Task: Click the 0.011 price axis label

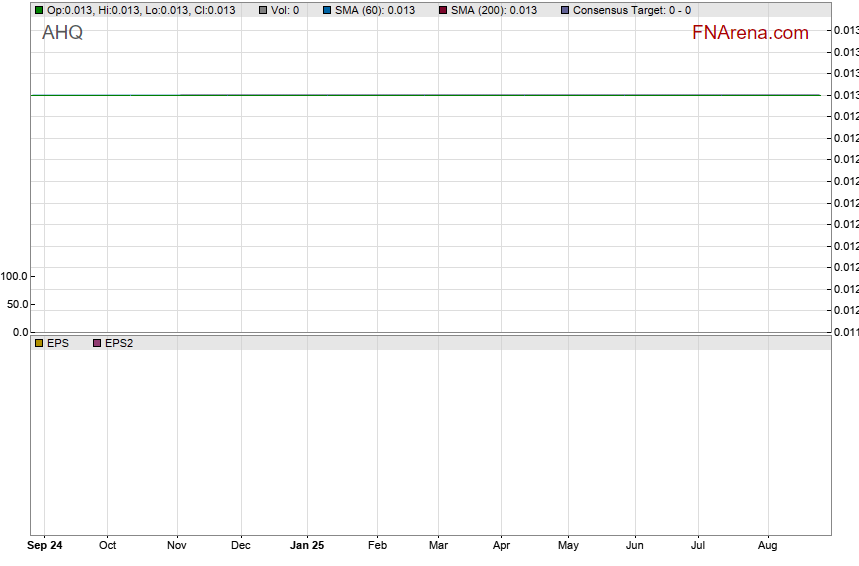Action: [845, 332]
